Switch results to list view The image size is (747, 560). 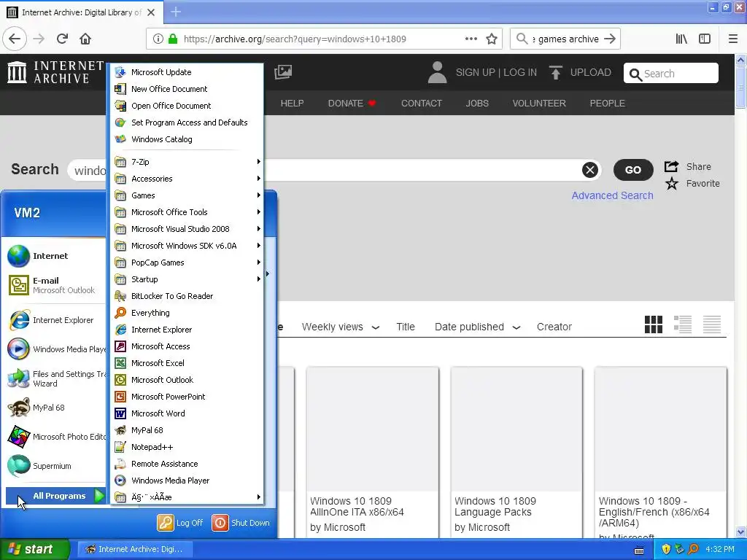coord(683,324)
